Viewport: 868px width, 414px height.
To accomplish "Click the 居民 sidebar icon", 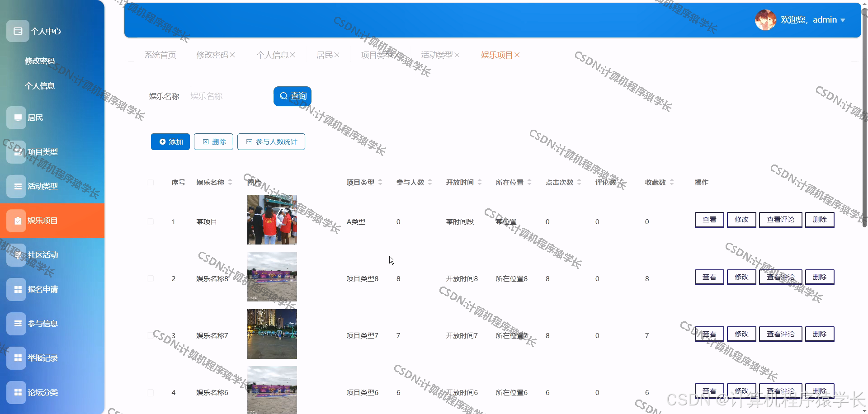I will pyautogui.click(x=16, y=118).
